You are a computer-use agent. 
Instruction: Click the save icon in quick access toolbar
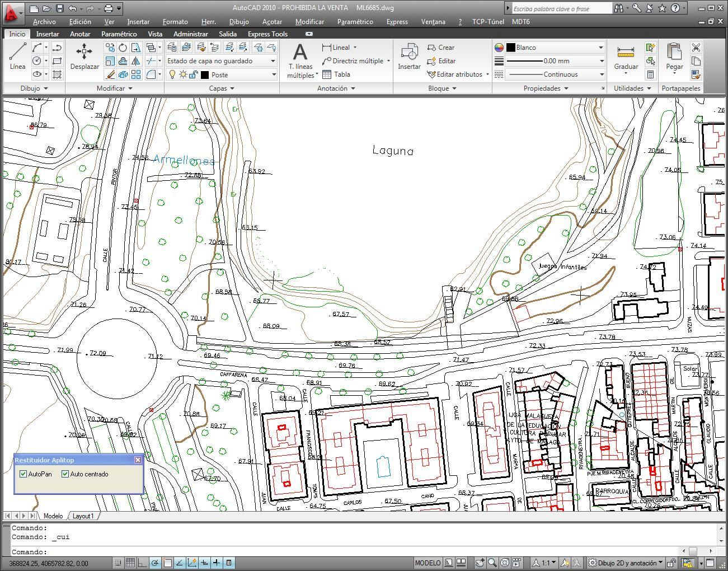[x=60, y=8]
